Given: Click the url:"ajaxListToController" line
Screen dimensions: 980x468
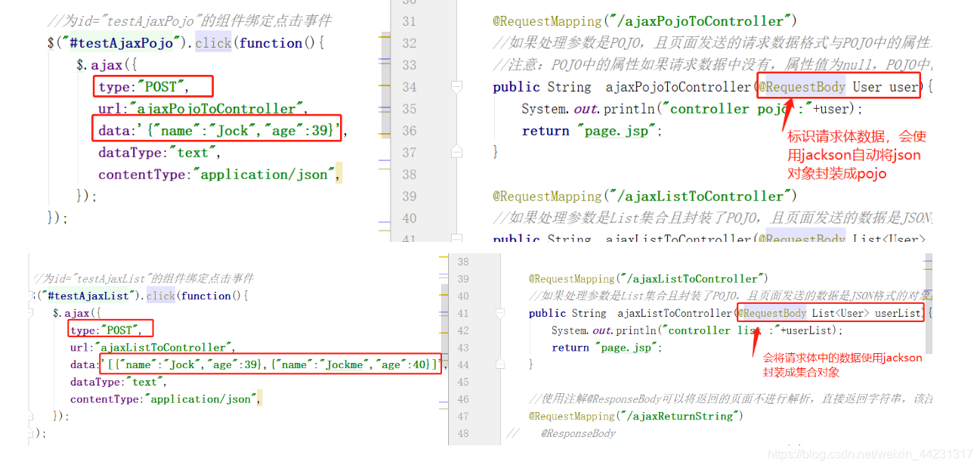Looking at the screenshot, I should click(153, 348).
